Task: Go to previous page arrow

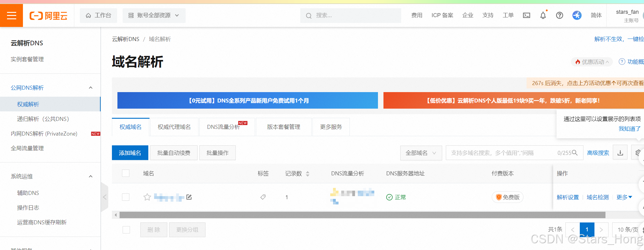Action: [573, 230]
